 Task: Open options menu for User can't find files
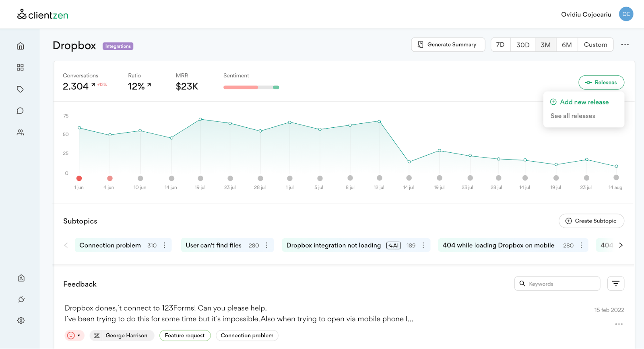pos(266,245)
